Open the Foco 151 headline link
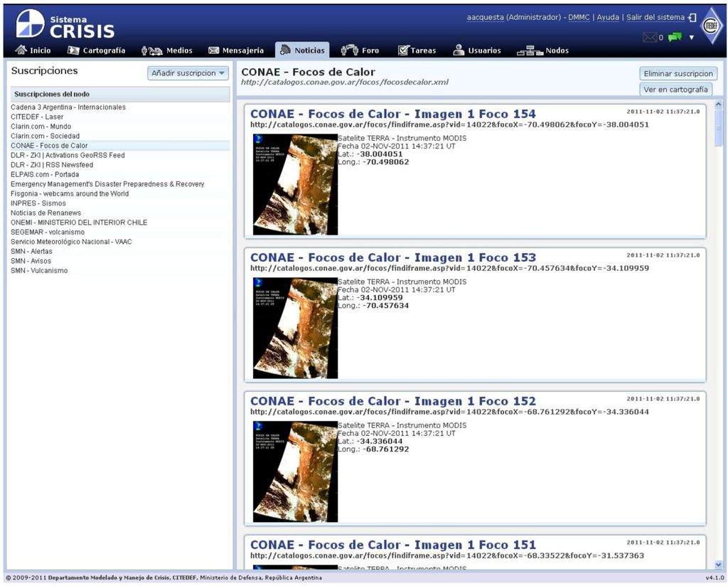This screenshot has height=586, width=728. click(392, 545)
